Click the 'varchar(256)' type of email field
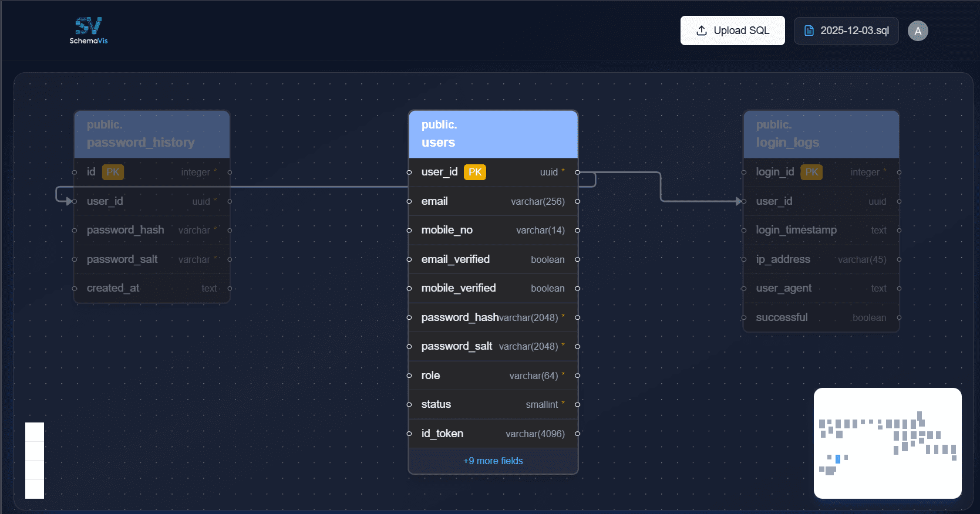The width and height of the screenshot is (980, 514). click(538, 201)
